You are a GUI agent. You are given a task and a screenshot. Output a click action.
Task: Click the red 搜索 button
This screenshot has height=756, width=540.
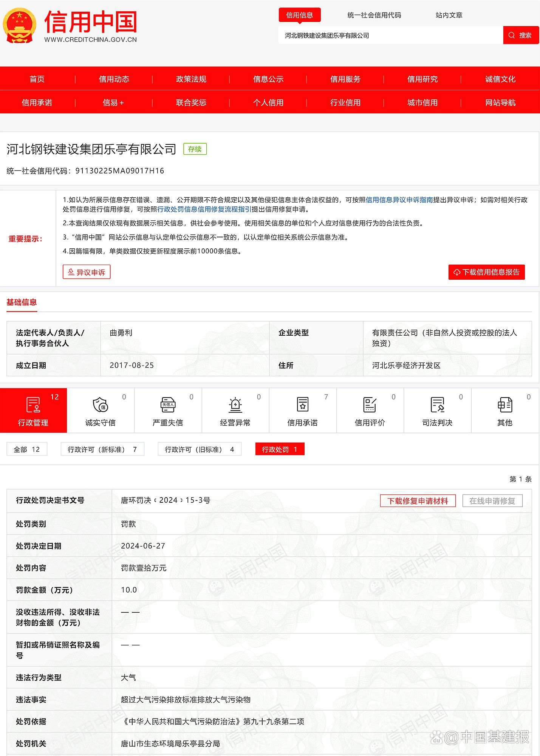(x=521, y=35)
